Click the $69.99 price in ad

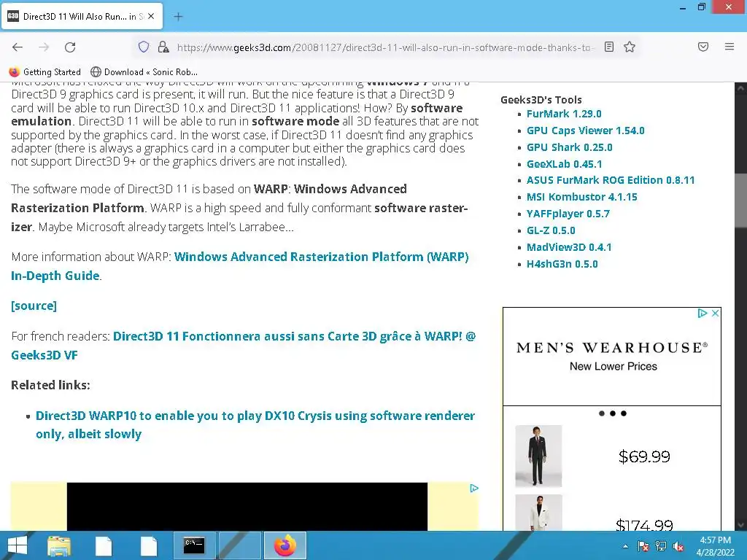click(644, 456)
